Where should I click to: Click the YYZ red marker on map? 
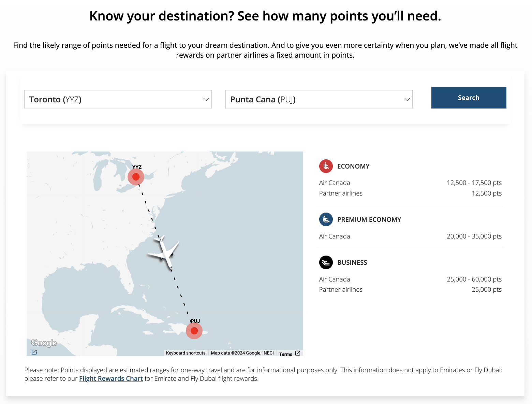[x=136, y=177]
